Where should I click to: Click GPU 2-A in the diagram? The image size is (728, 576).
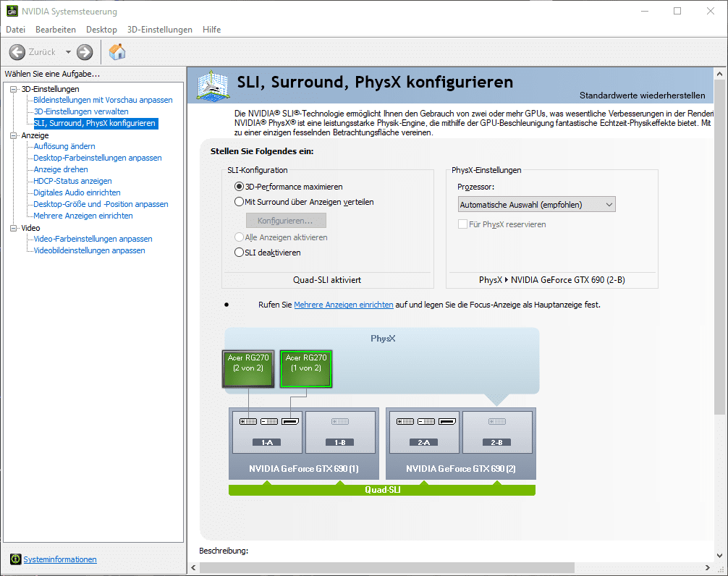point(424,432)
